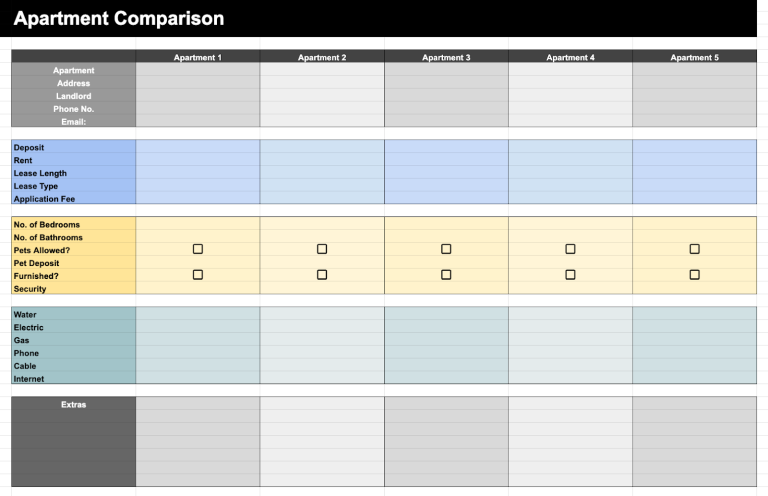Check Furnished box for Apartment 1
This screenshot has height=496, width=768.
coord(198,274)
